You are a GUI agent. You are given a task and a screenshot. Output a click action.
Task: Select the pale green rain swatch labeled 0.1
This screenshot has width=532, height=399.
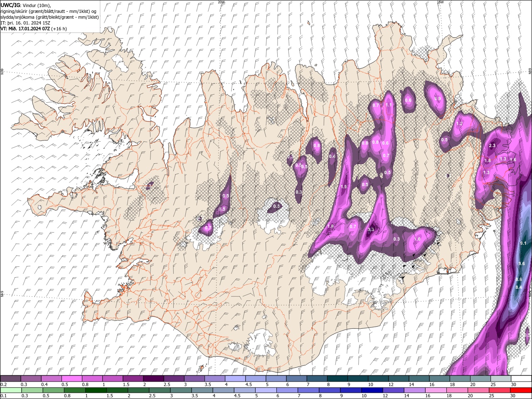tap(11, 390)
